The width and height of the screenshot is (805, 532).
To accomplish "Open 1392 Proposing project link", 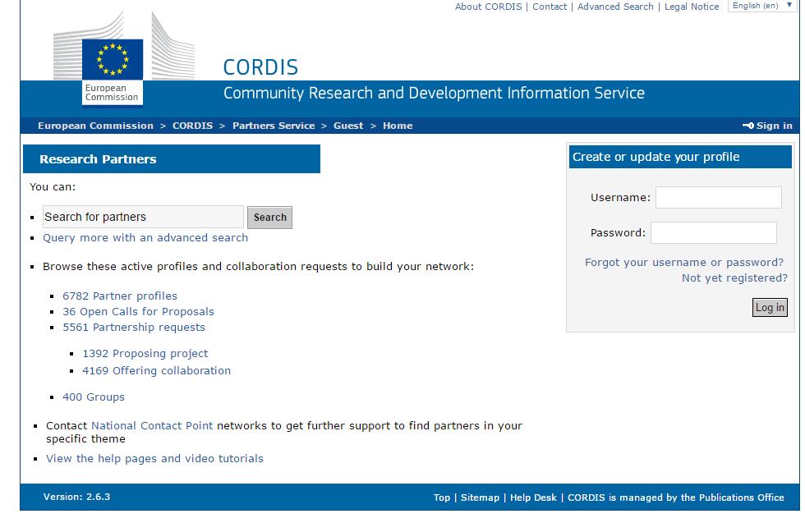I will (x=145, y=354).
